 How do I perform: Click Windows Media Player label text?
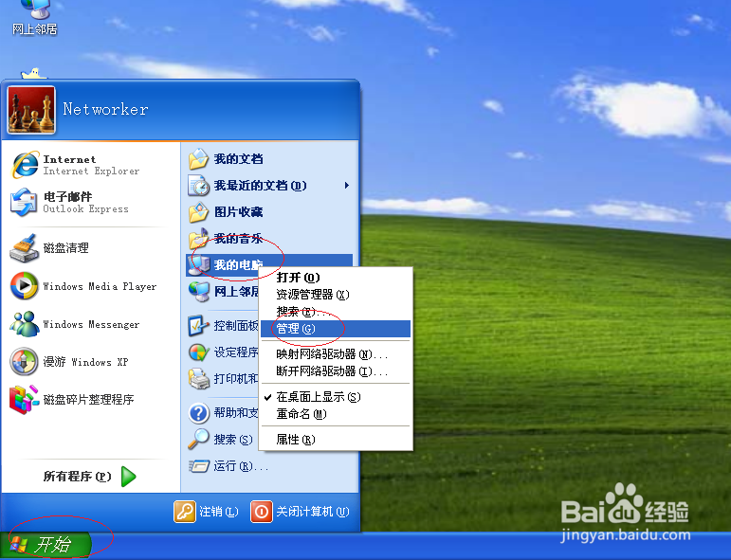(100, 286)
